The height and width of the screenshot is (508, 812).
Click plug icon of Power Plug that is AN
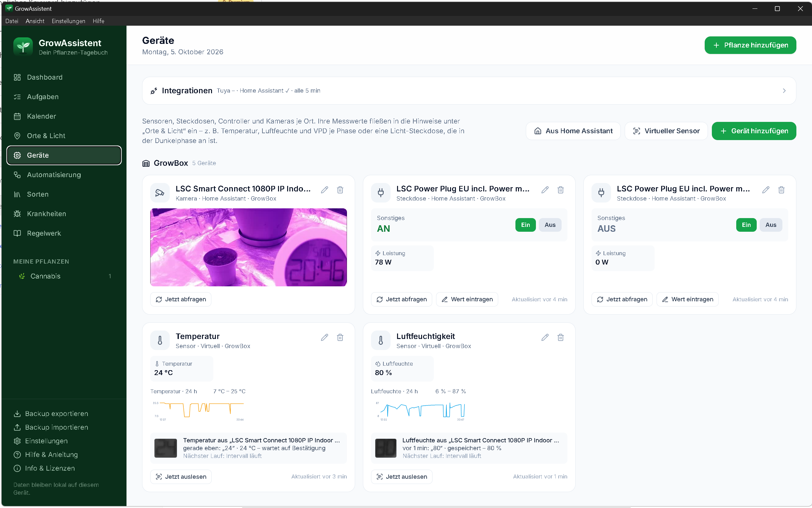click(380, 192)
